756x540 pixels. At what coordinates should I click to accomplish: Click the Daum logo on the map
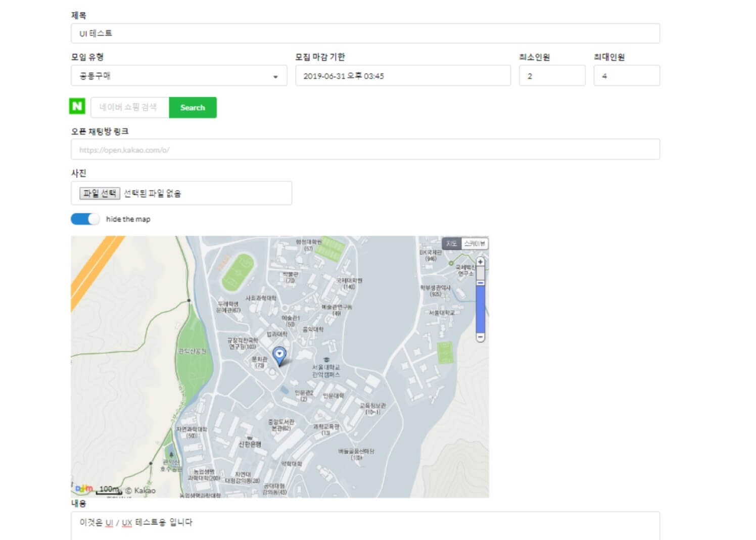pos(84,488)
